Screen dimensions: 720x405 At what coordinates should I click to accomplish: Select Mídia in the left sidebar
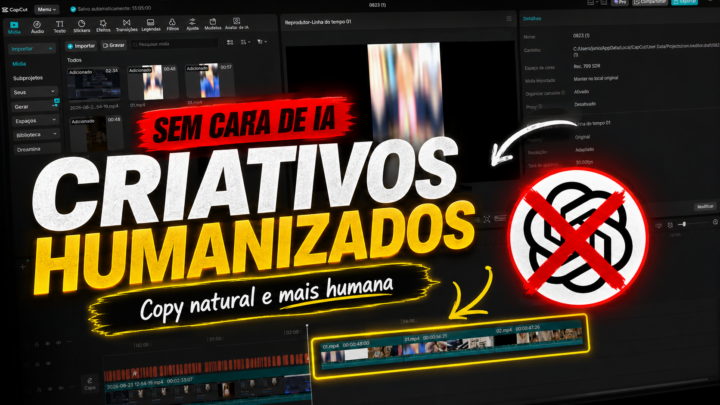tap(19, 64)
